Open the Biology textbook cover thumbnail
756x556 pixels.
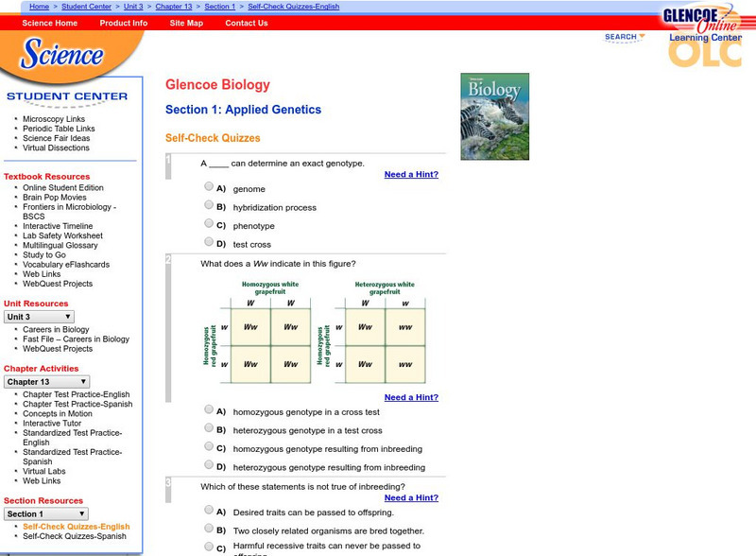(x=494, y=116)
